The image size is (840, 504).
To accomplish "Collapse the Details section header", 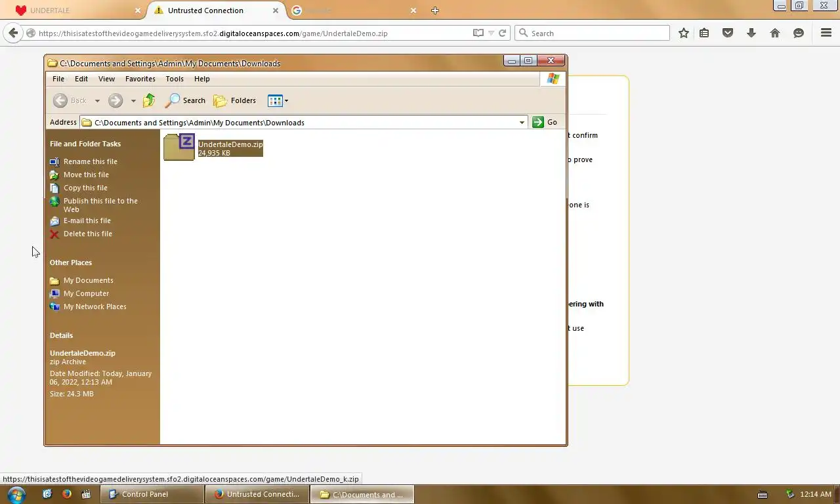I will pyautogui.click(x=61, y=335).
